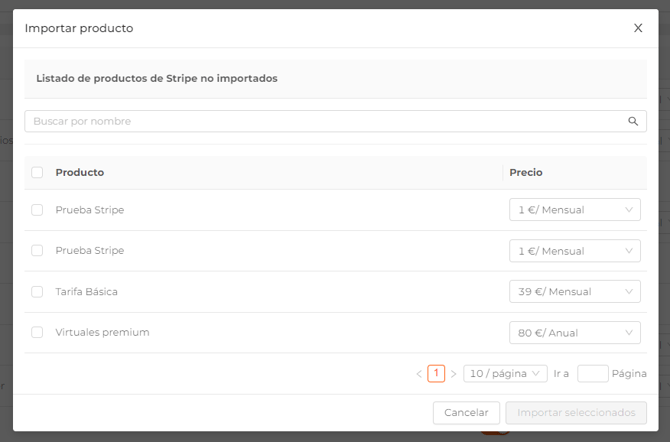Screen dimensions: 670x442
Task: Tick the Virtuales premium checkbox
Action: coord(37,332)
